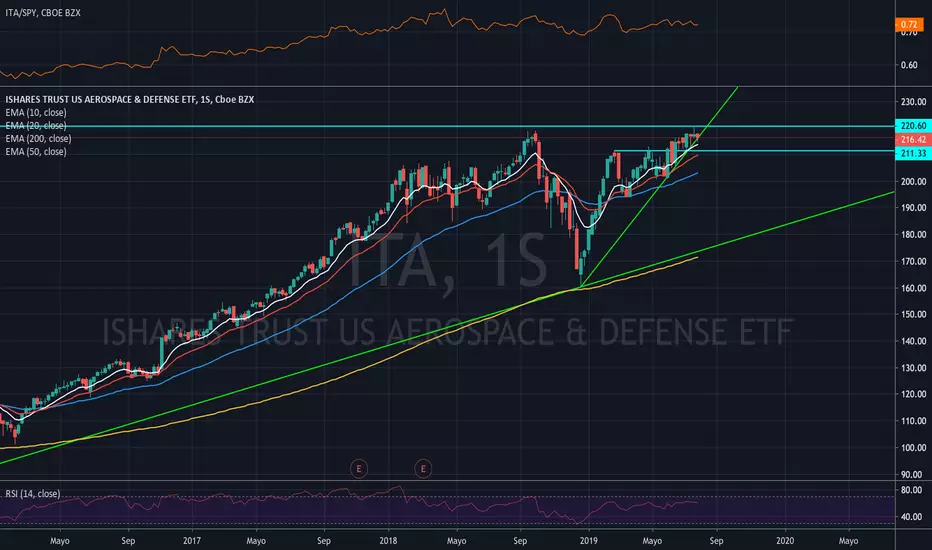Click the RSI 80.00 axis label

point(911,491)
